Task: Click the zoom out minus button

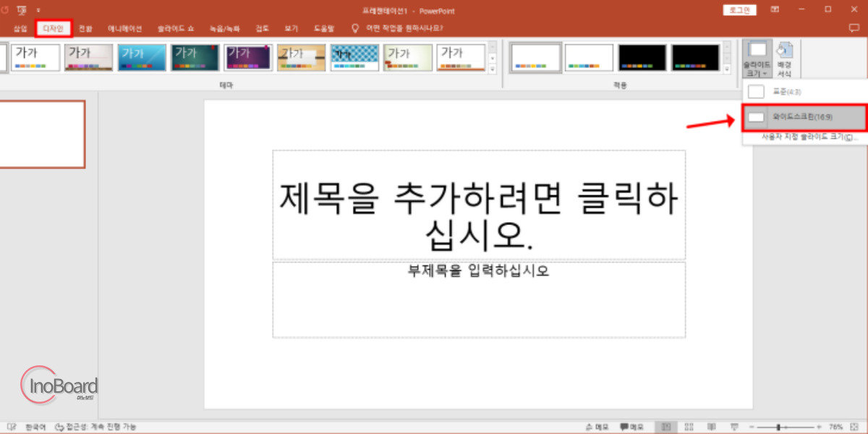Action: click(752, 427)
